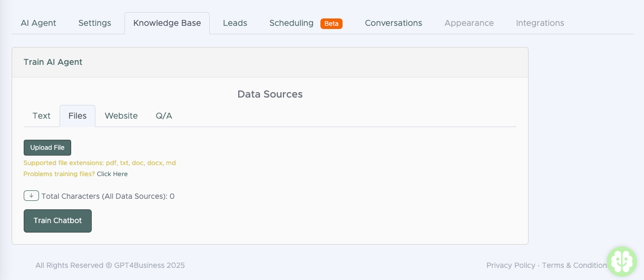The height and width of the screenshot is (280, 644).
Task: Switch to the AI Agent tab
Action: [38, 23]
